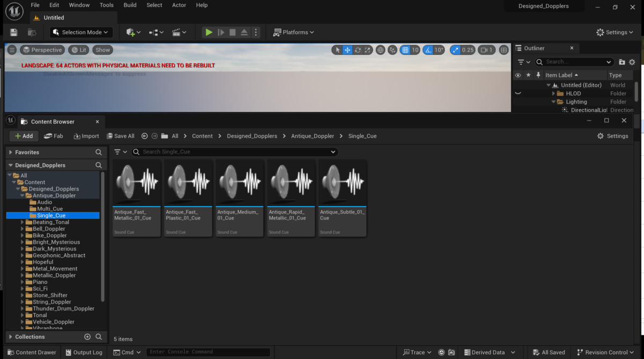
Task: Click the Save icon in the main toolbar
Action: click(14, 32)
